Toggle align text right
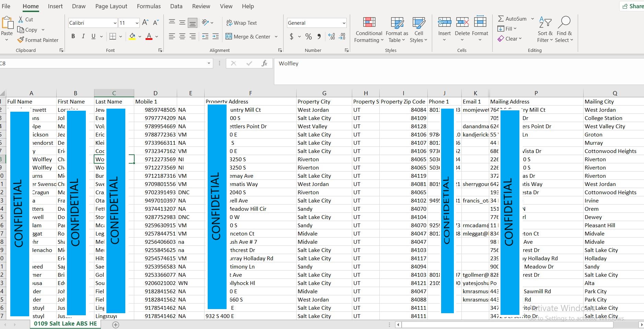Viewport: 644px width, 329px height. 193,36
